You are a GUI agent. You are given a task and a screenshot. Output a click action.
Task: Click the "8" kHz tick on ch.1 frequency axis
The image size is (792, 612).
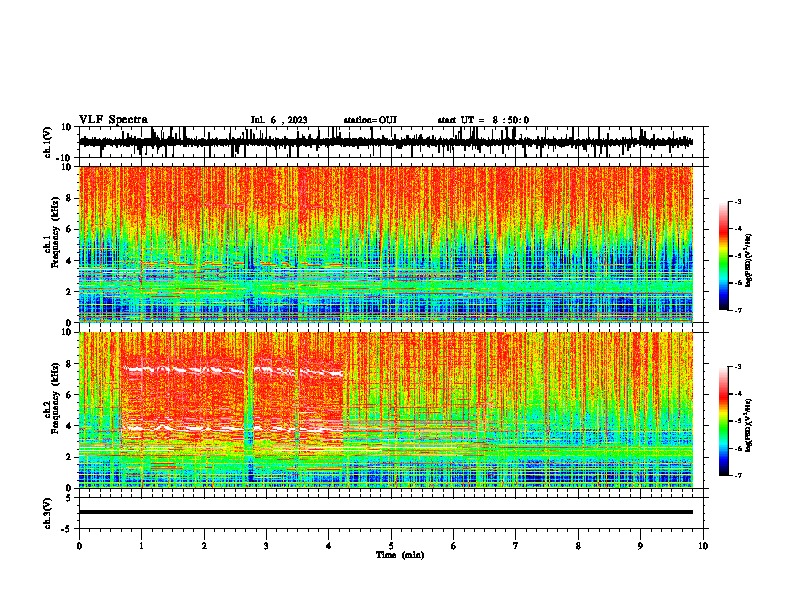[69, 198]
